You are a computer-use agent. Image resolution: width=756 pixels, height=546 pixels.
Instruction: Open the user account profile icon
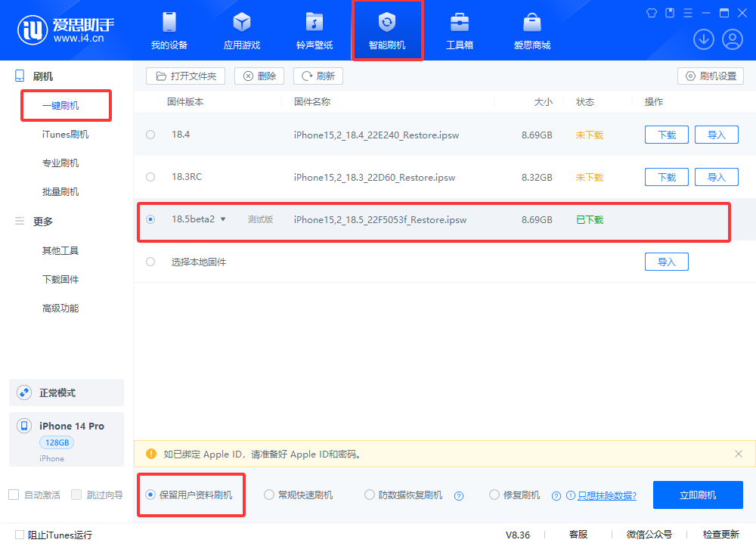[733, 39]
